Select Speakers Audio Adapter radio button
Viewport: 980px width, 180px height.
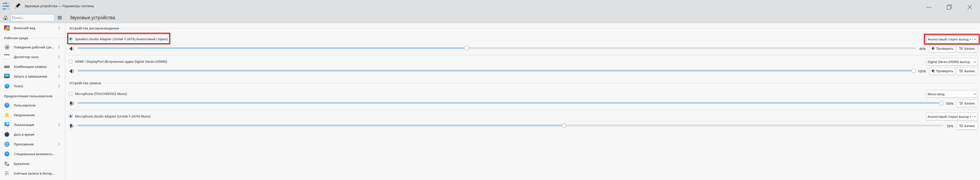(71, 39)
